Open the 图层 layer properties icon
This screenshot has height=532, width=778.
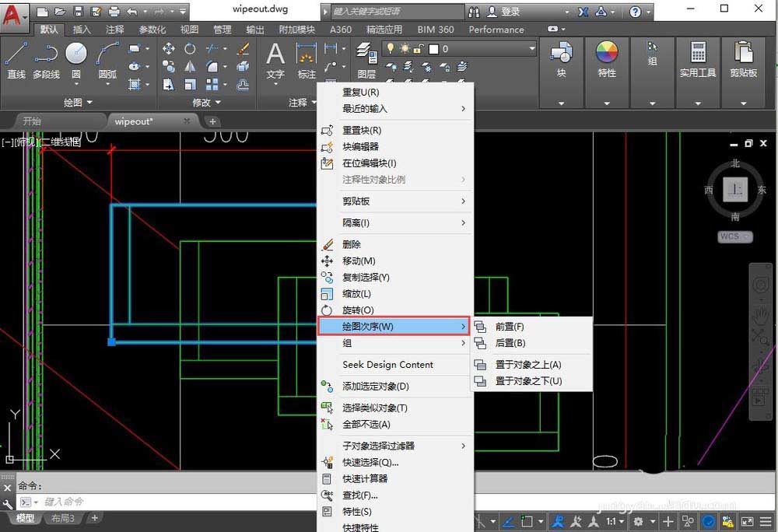tap(366, 61)
